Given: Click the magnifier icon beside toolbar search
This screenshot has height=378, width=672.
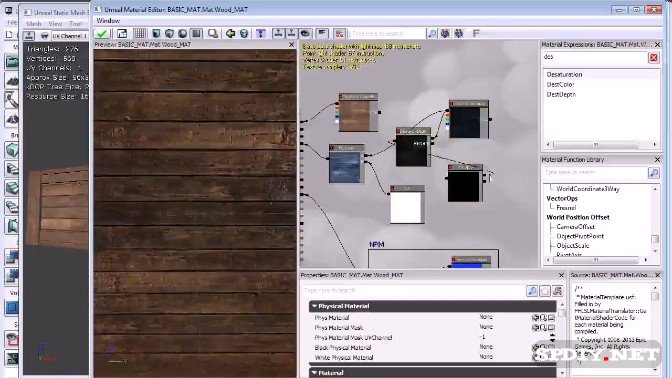Looking at the screenshot, I should (432, 33).
